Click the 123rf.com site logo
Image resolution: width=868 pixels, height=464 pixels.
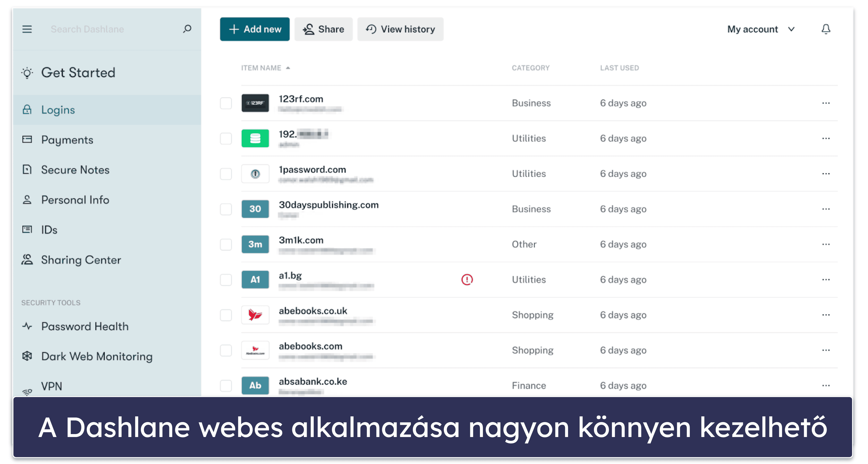255,103
